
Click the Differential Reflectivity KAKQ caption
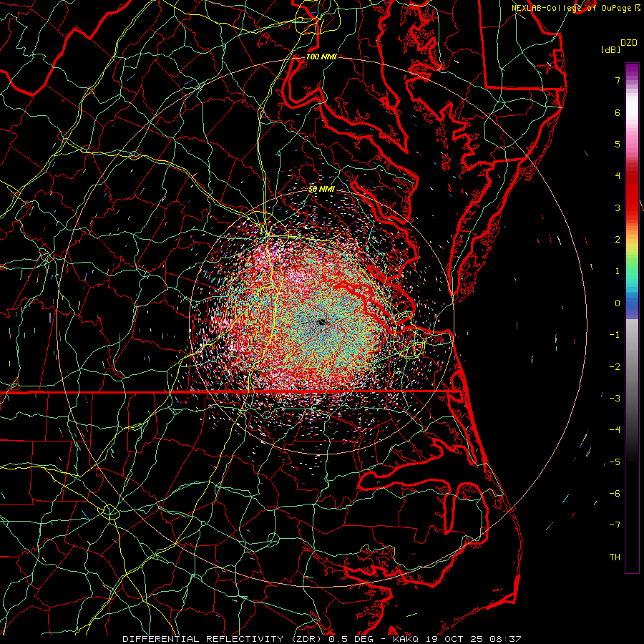click(x=322, y=639)
